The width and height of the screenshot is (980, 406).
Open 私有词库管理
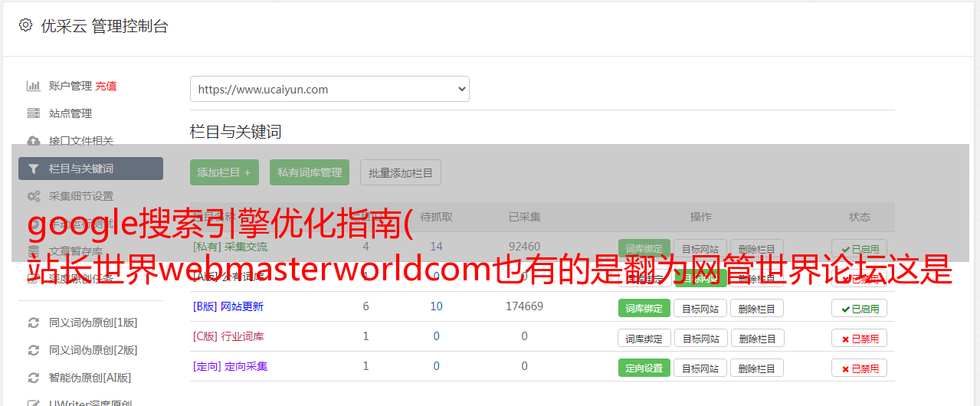pos(310,172)
